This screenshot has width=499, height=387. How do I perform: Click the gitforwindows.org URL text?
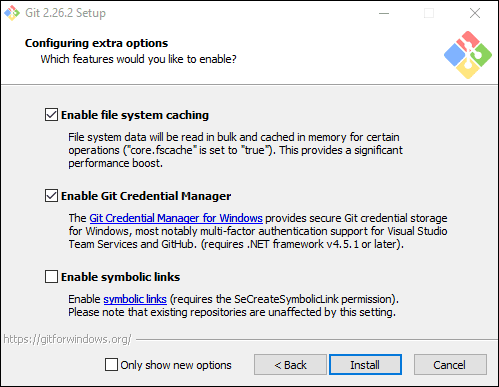click(68, 339)
